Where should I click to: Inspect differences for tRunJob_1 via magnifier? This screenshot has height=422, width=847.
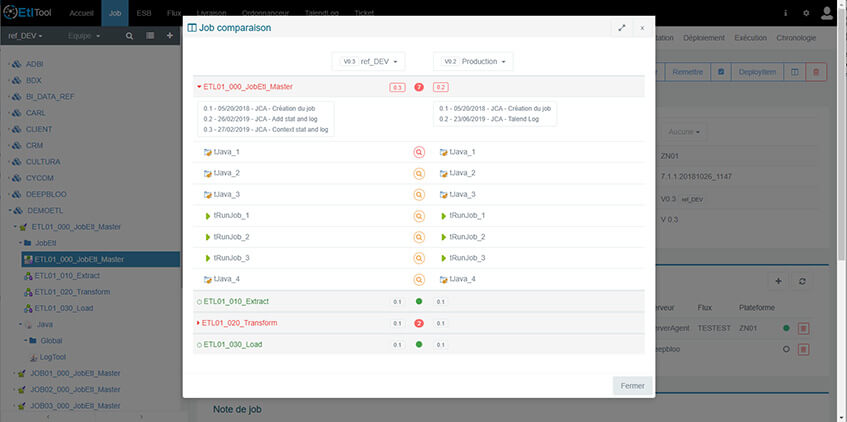click(x=419, y=216)
